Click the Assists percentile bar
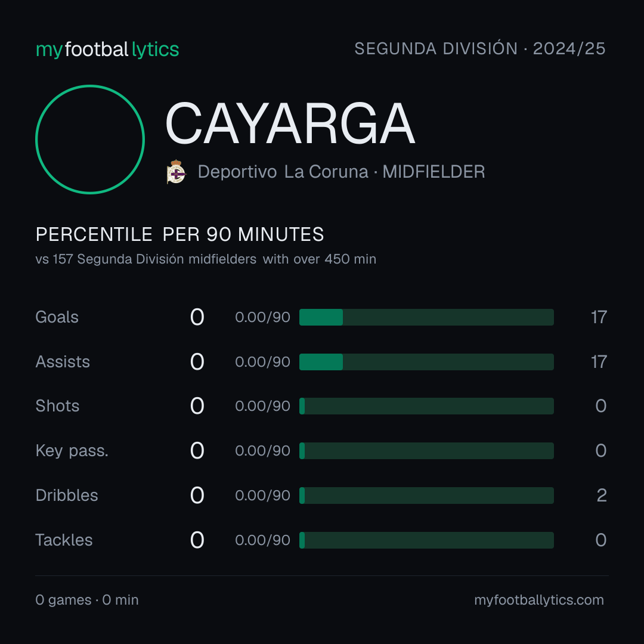The height and width of the screenshot is (644, 644). point(426,362)
